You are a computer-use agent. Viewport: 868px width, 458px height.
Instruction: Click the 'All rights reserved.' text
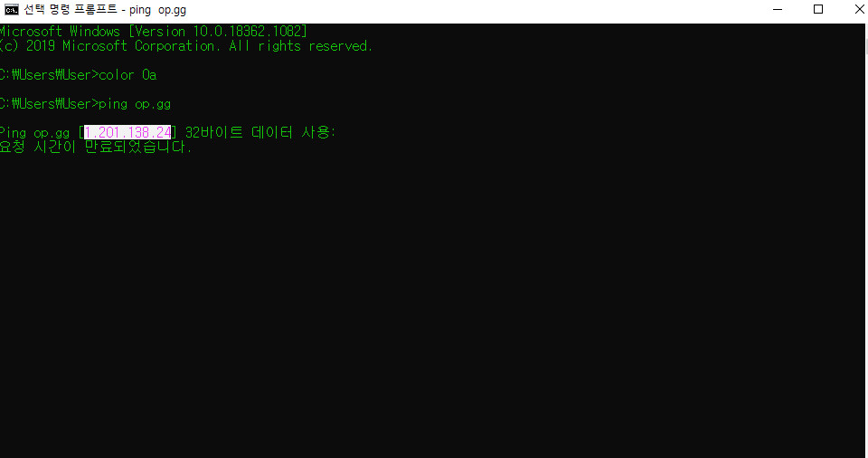(300, 46)
